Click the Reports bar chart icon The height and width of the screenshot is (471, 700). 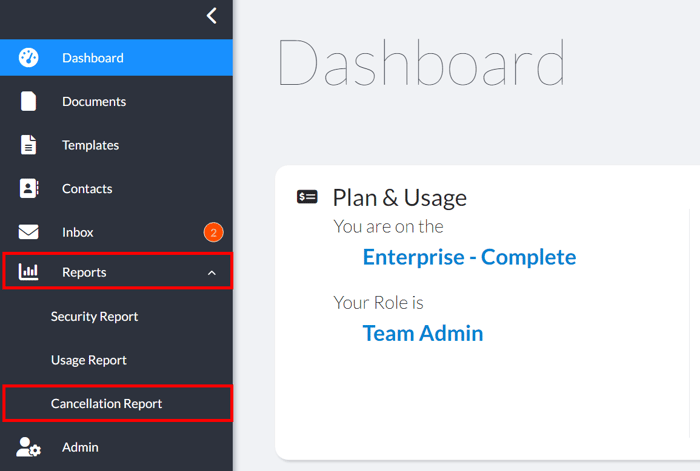point(28,272)
